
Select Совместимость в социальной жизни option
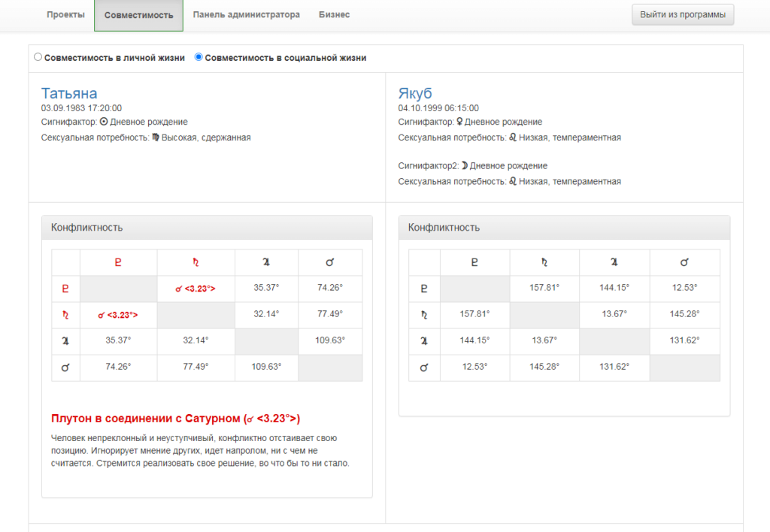(x=199, y=56)
